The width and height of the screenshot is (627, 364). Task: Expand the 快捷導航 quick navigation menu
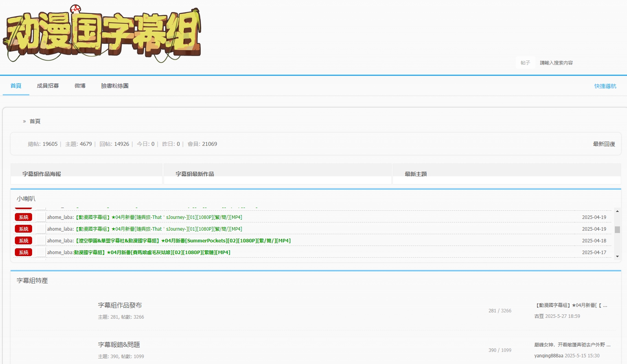pos(605,86)
